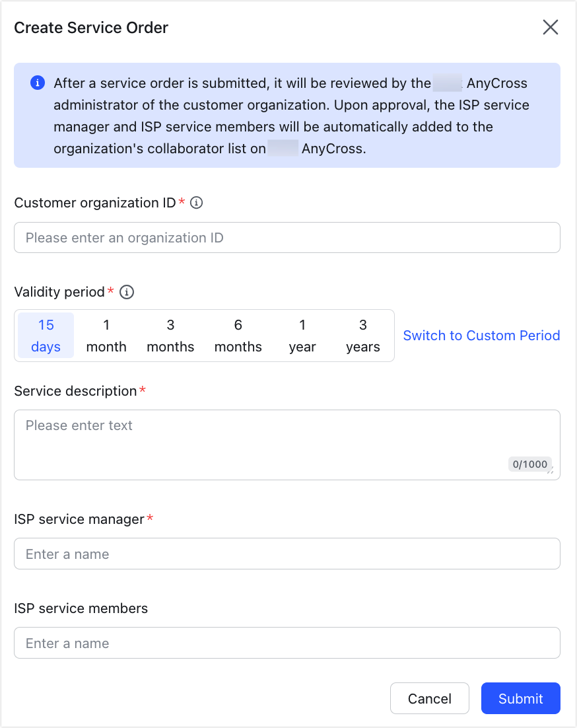Click the info icon next to Customer organization ID
577x728 pixels.
click(196, 203)
